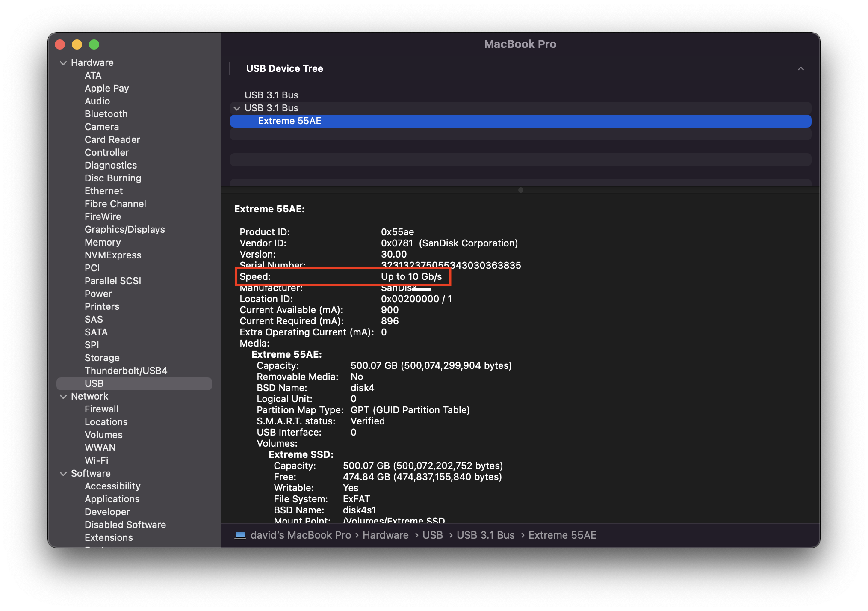The height and width of the screenshot is (611, 868).
Task: Collapse the Software section chevron
Action: click(63, 474)
